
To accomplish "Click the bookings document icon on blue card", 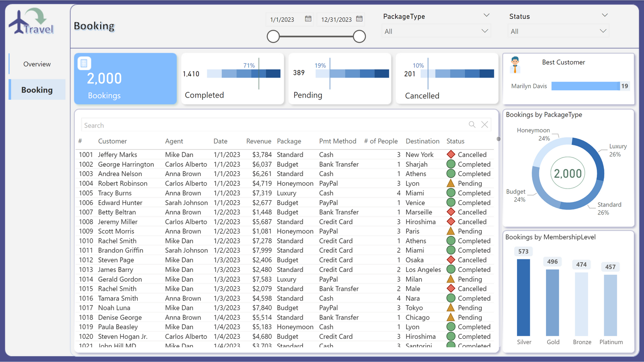I will click(x=84, y=63).
